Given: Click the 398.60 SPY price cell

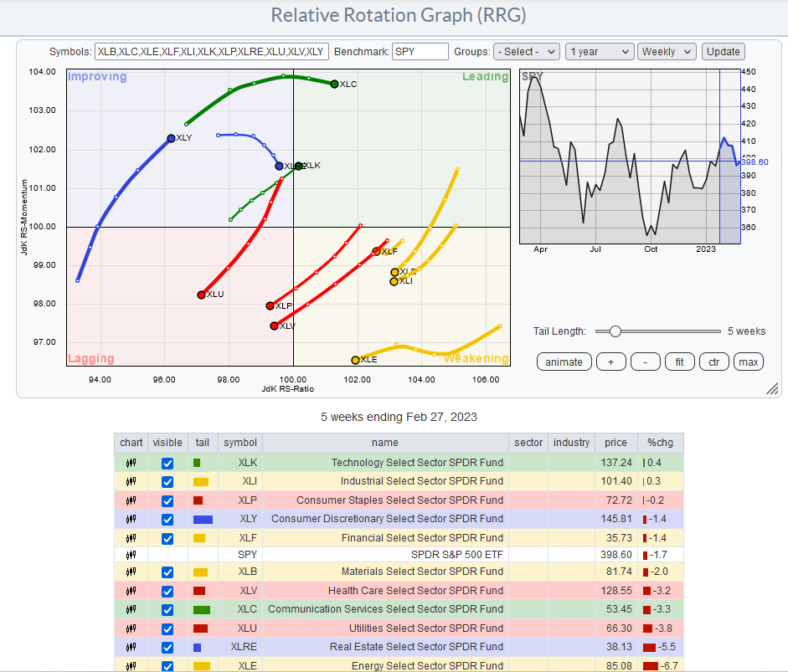Looking at the screenshot, I should click(616, 555).
